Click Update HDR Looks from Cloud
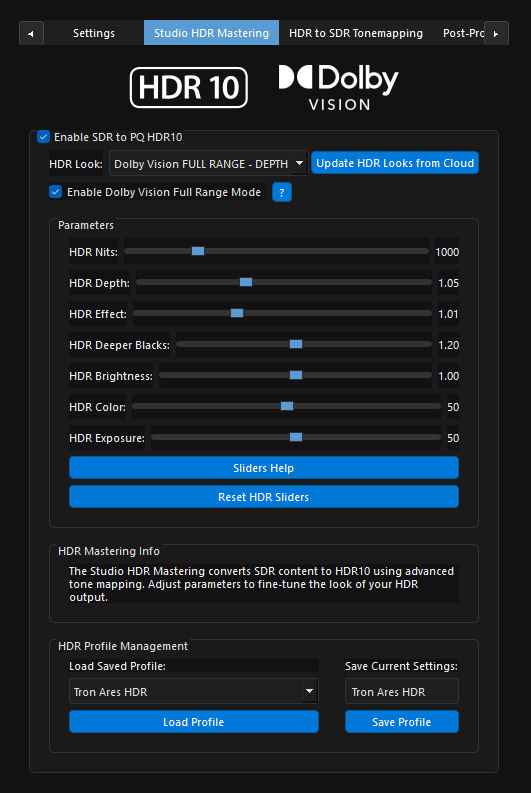The height and width of the screenshot is (793, 531). (x=395, y=163)
